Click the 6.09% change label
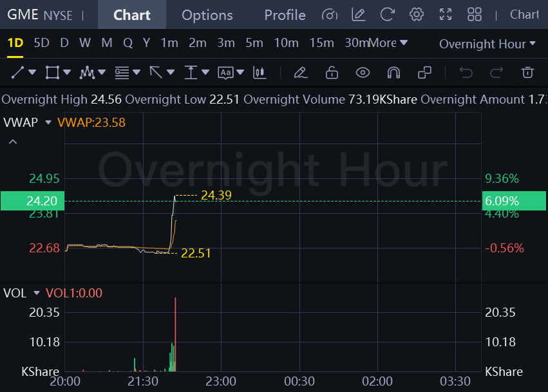Viewport: 548px width, 392px height. [514, 201]
